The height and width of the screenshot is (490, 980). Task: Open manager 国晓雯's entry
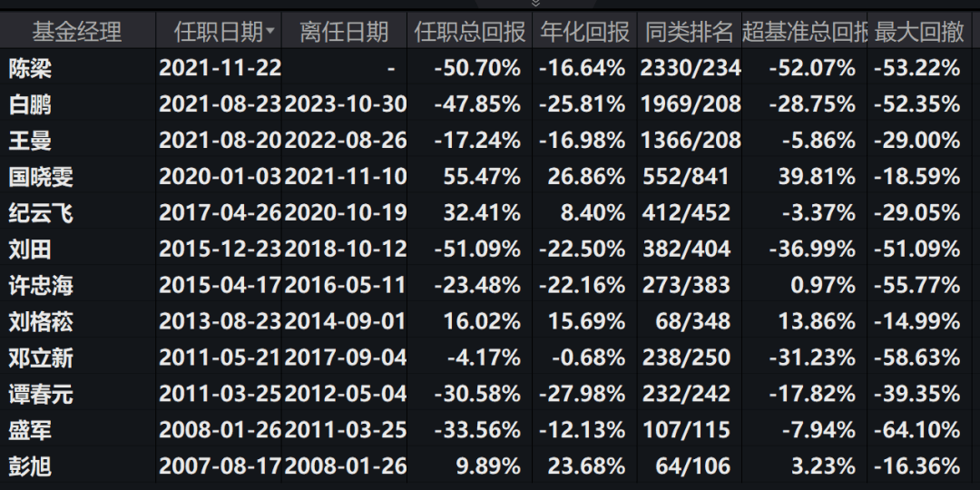tap(41, 177)
